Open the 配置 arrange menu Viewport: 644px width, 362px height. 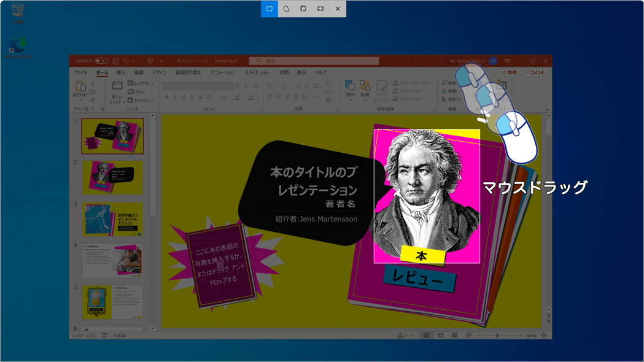[365, 90]
